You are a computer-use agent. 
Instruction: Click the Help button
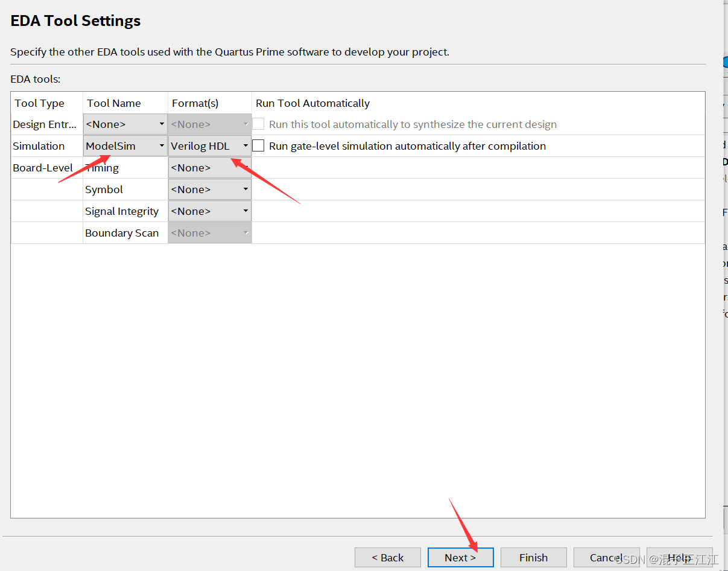coord(679,558)
